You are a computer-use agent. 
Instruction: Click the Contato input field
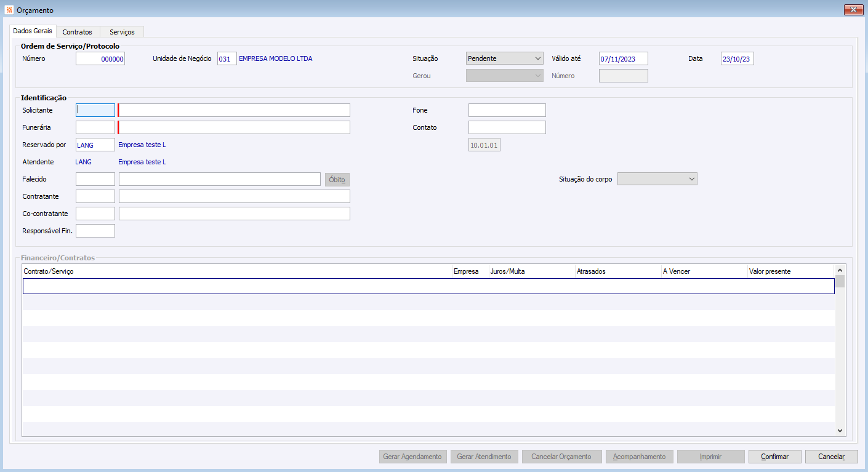tap(507, 127)
